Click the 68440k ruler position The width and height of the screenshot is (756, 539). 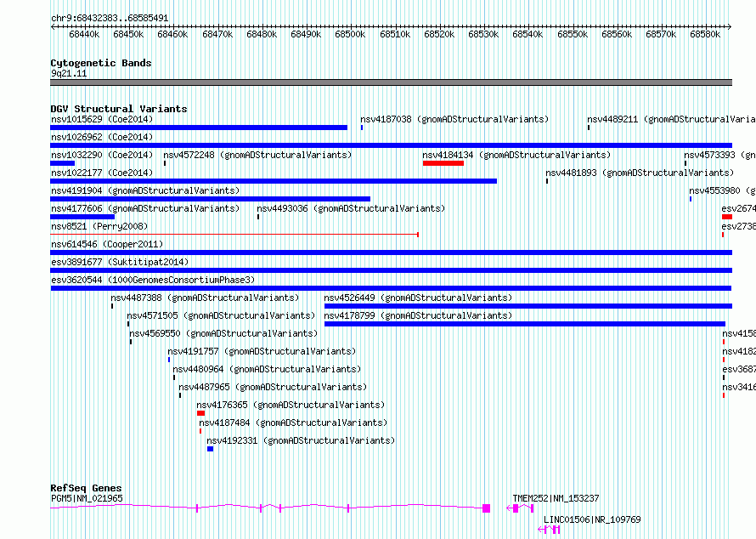pyautogui.click(x=84, y=34)
